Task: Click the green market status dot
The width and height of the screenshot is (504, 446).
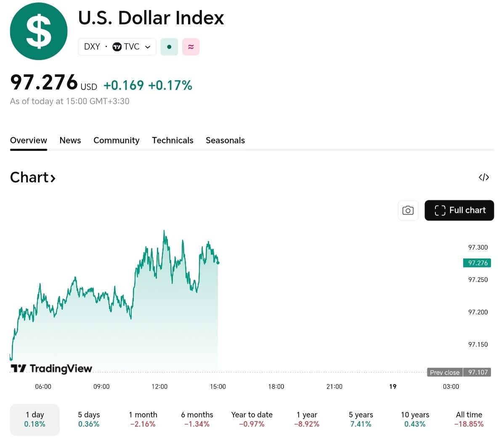Action: 169,47
